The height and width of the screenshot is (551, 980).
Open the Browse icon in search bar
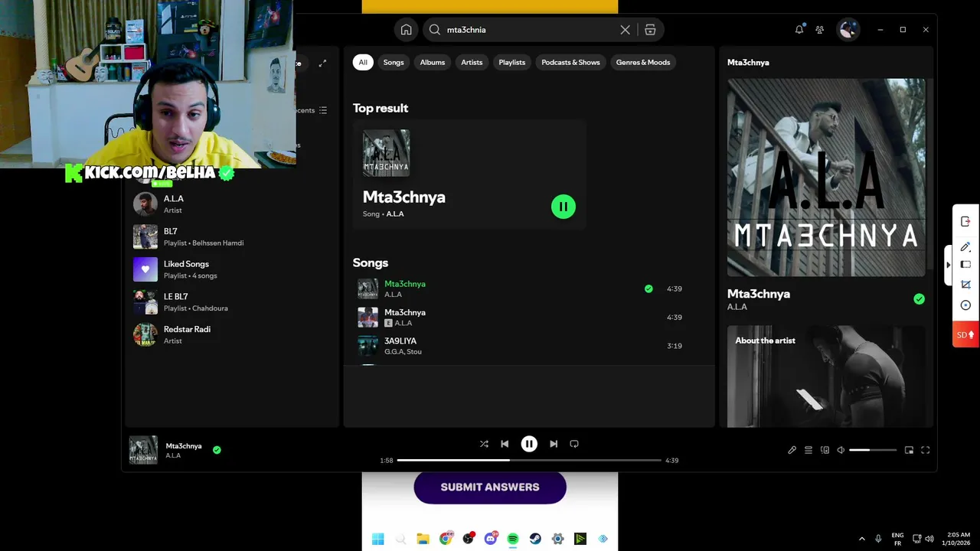650,30
